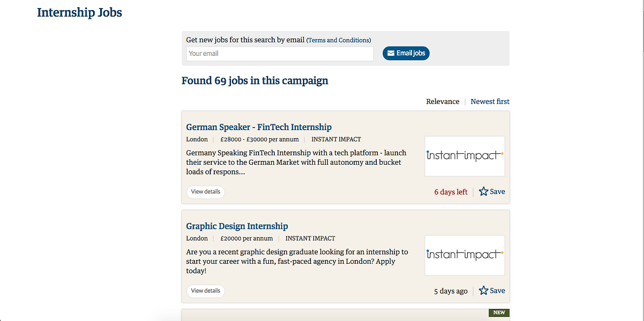
Task: Click the green NEW badge
Action: (x=499, y=312)
